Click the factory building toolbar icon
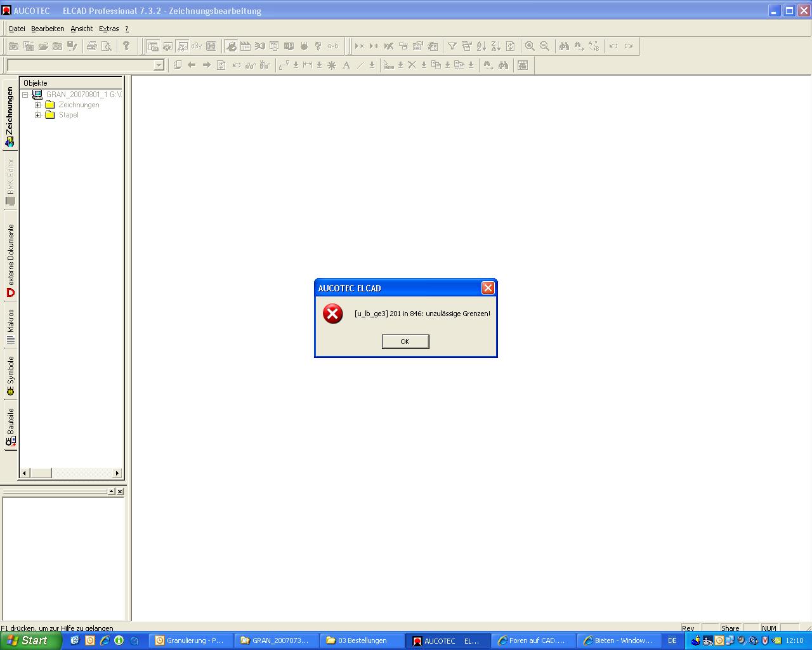812x650 pixels. [x=245, y=46]
